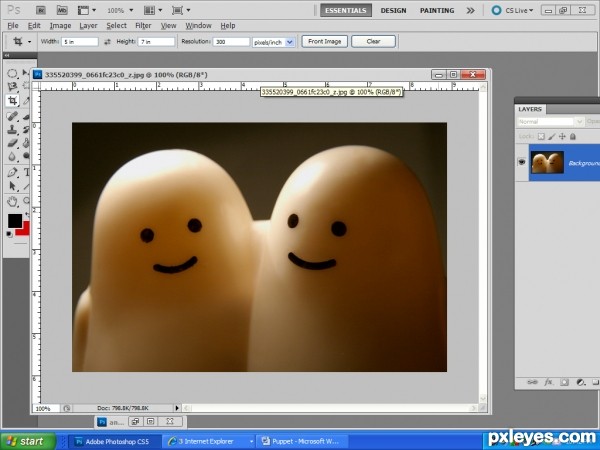This screenshot has height=450, width=600.
Task: Swap foreground and background colors arrow
Action: (x=27, y=215)
